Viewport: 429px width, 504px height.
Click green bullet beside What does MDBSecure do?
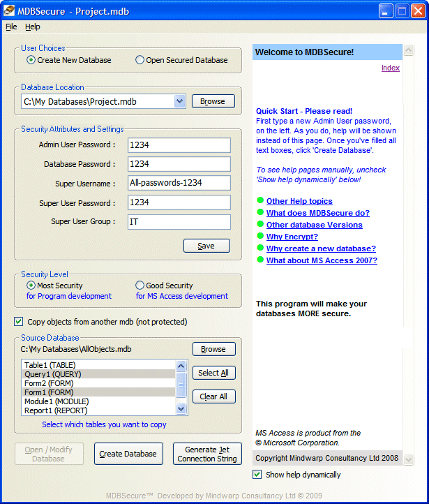coord(260,212)
